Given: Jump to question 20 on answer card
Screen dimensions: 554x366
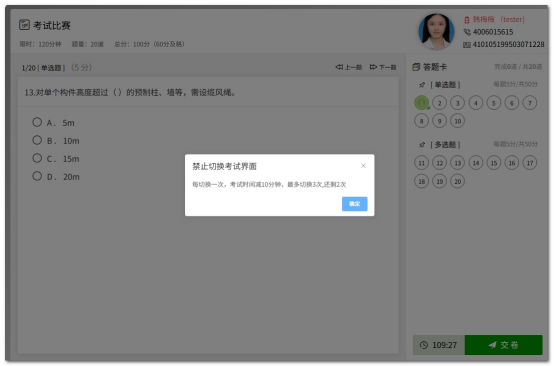Looking at the screenshot, I should click(458, 181).
